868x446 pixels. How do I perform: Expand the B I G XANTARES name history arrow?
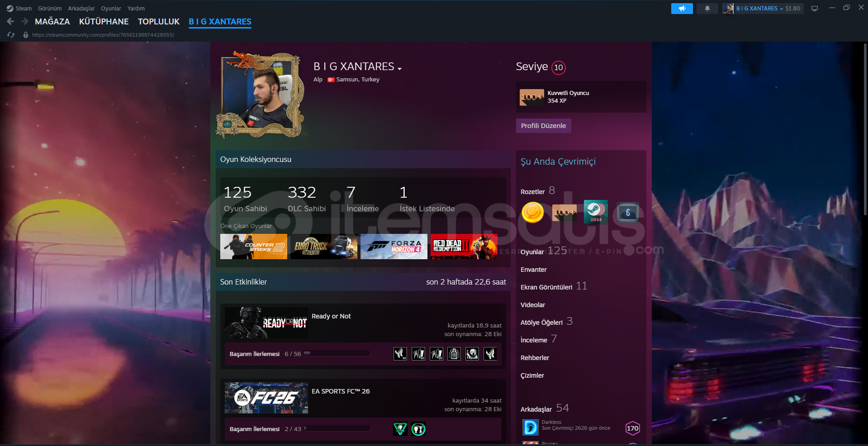click(x=400, y=68)
